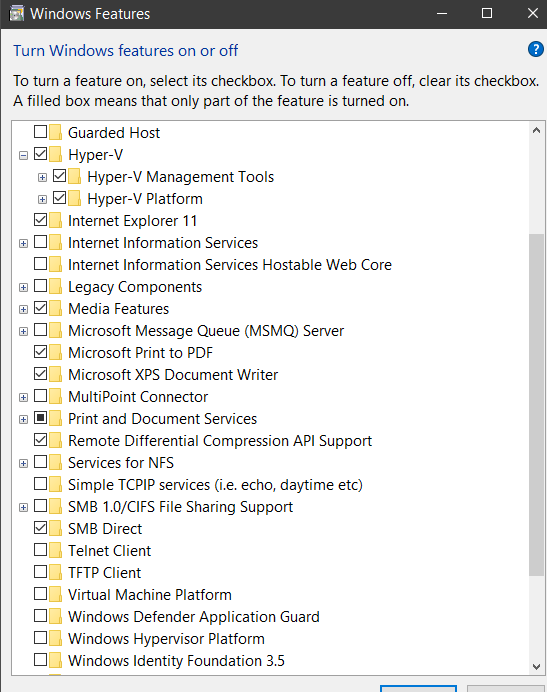
Task: Click the blue help question mark icon
Action: 536,49
